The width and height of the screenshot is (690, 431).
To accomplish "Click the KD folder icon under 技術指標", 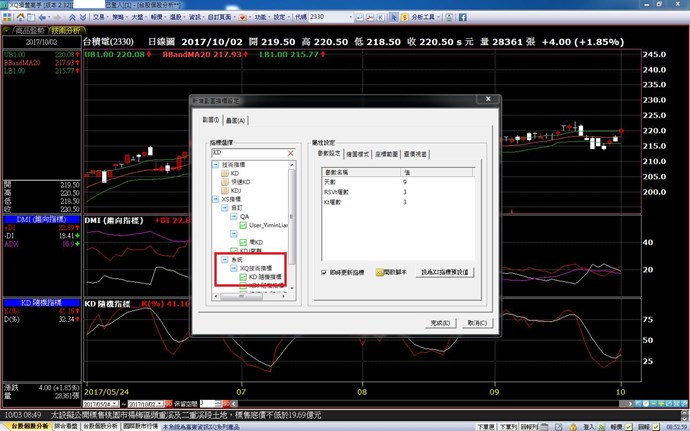I will click(x=223, y=172).
